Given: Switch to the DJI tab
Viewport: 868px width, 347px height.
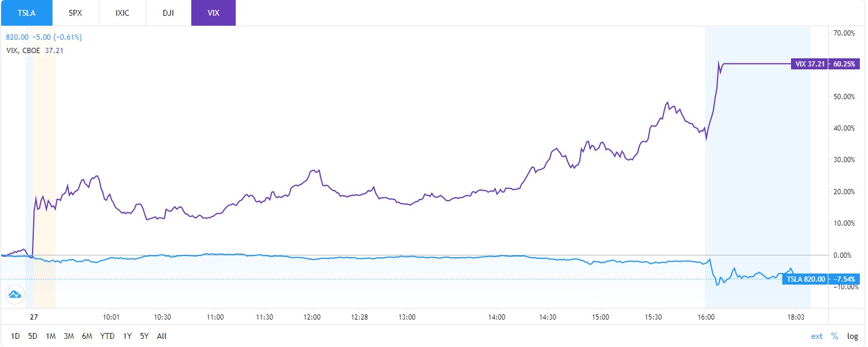Looking at the screenshot, I should point(168,12).
